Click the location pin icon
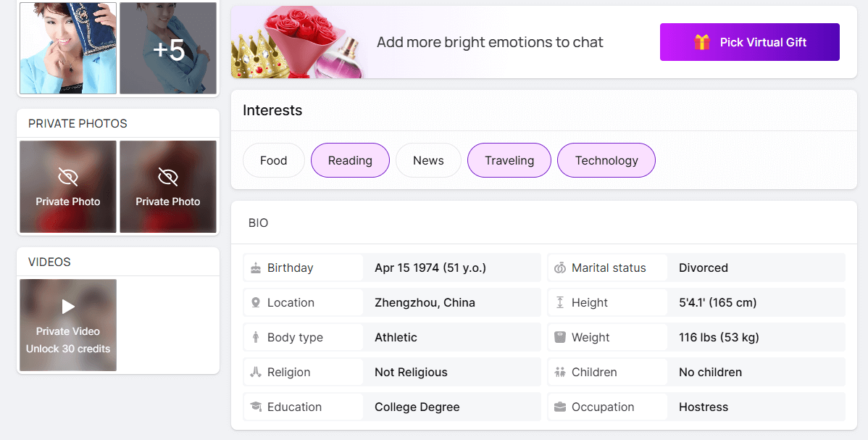 (256, 303)
